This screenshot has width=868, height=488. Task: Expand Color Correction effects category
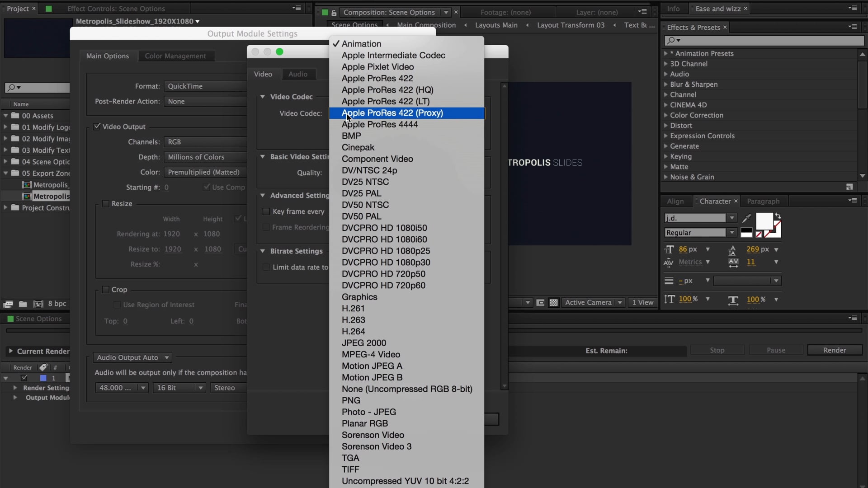coord(665,115)
